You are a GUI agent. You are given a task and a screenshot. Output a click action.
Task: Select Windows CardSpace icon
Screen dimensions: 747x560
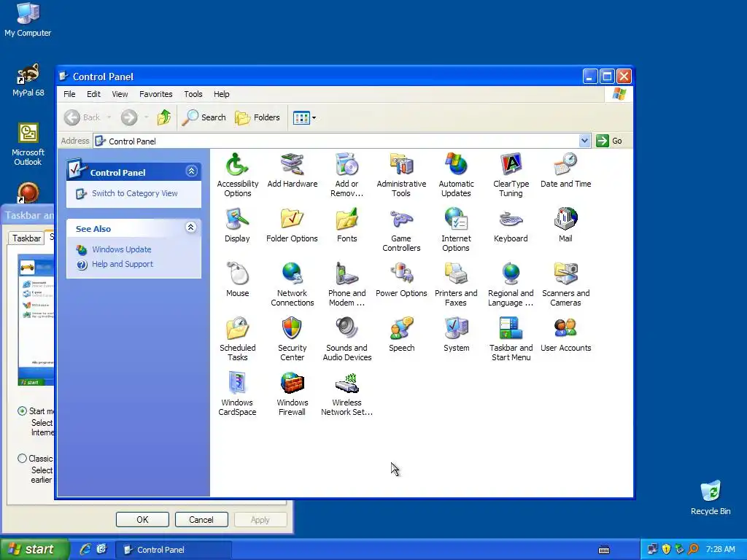[x=237, y=394]
